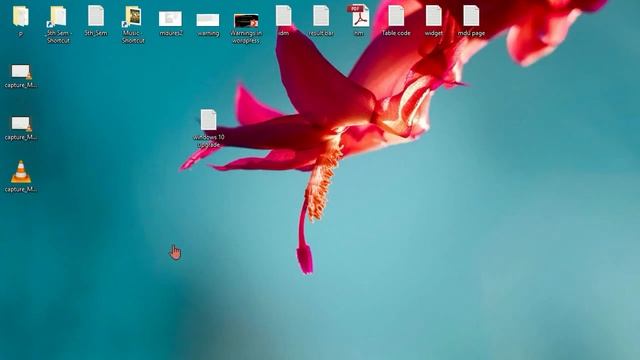Select the VLC cone capture_M file
This screenshot has height=360, width=640.
[21, 172]
